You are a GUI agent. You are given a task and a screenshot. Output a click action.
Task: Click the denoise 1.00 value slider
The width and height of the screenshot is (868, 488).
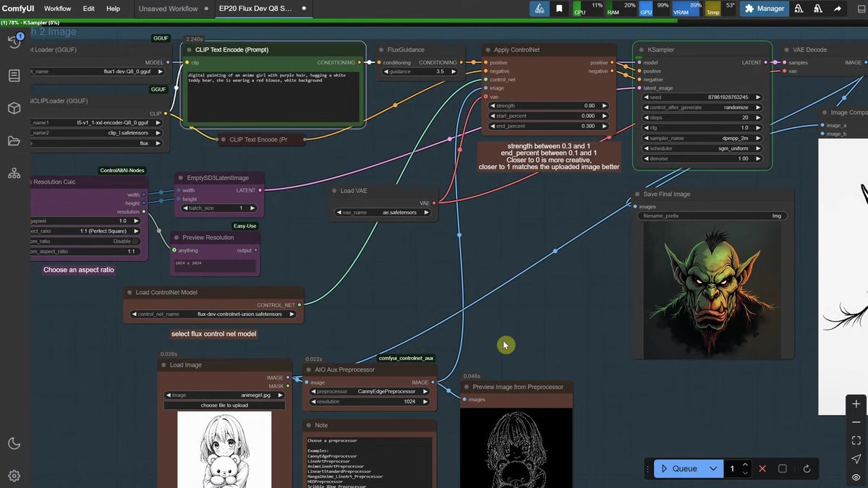point(702,158)
